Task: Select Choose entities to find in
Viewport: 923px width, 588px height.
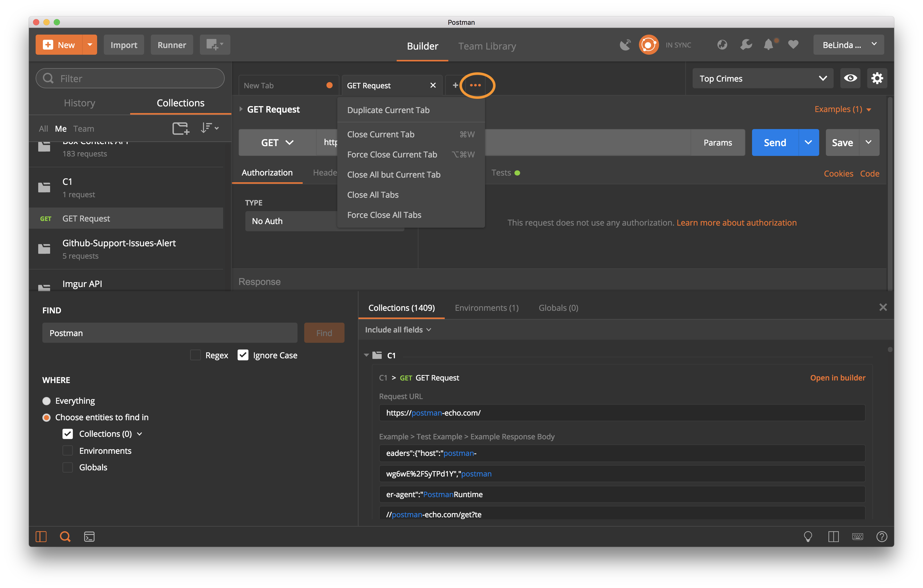Action: [46, 417]
